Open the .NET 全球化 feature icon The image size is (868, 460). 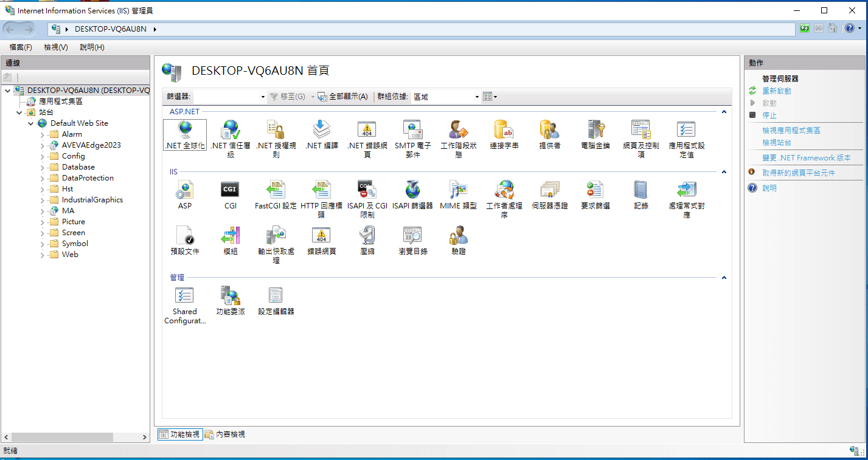coord(185,135)
